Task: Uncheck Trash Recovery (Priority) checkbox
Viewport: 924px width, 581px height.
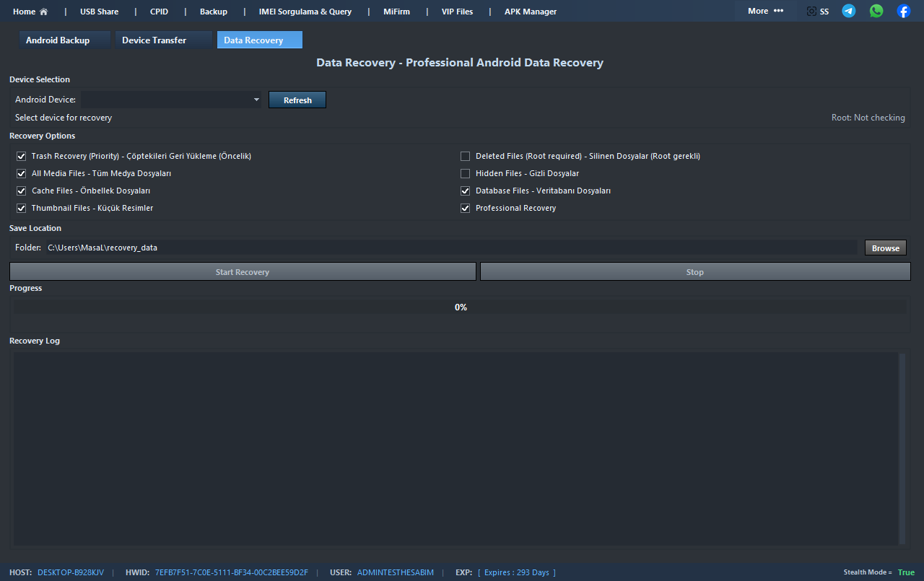Action: (22, 156)
